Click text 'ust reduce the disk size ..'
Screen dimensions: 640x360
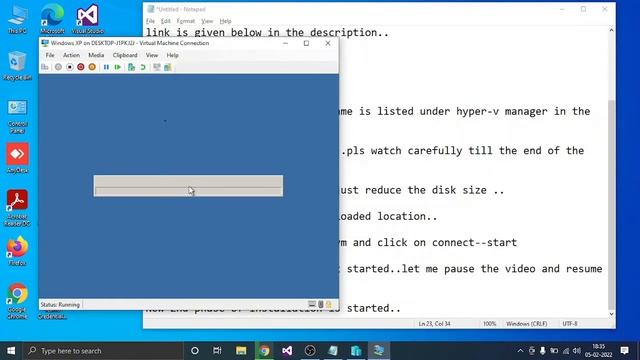click(422, 190)
